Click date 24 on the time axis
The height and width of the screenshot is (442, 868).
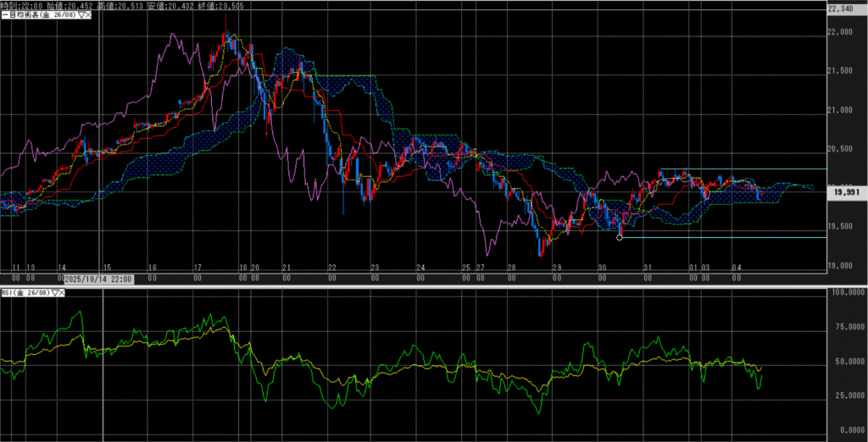point(421,268)
